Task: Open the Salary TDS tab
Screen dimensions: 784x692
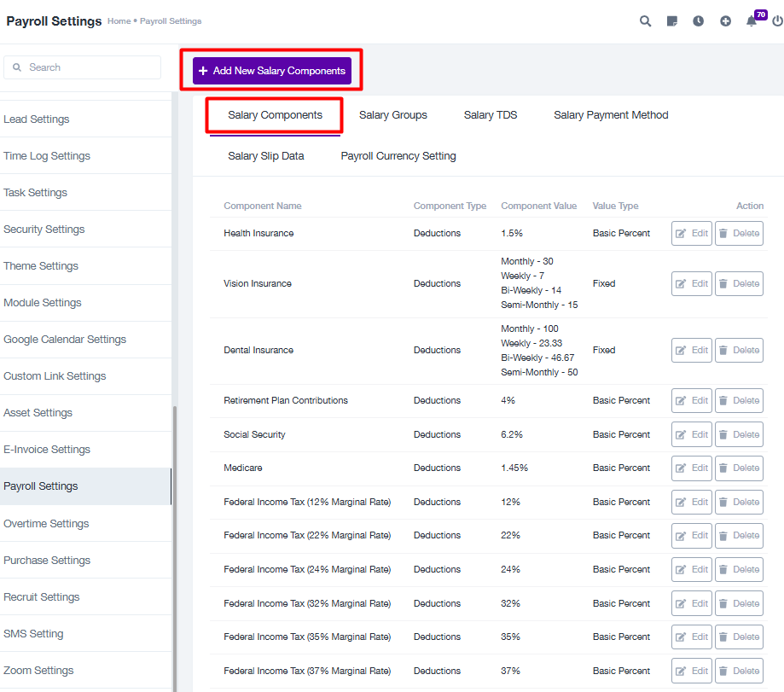Action: click(x=491, y=115)
